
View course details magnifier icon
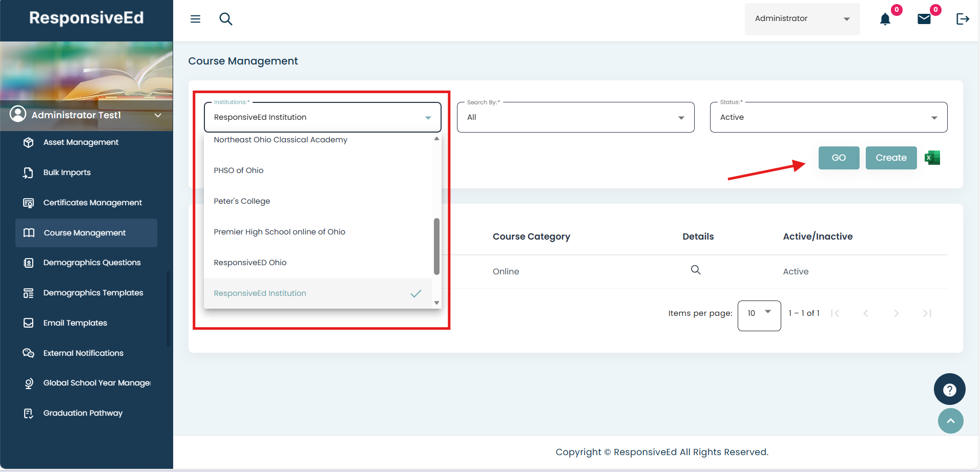click(695, 270)
